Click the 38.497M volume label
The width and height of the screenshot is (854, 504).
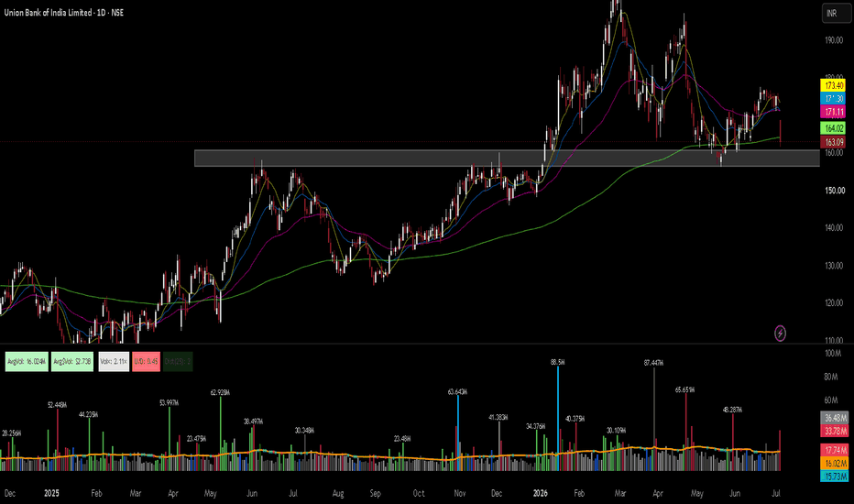tap(253, 422)
